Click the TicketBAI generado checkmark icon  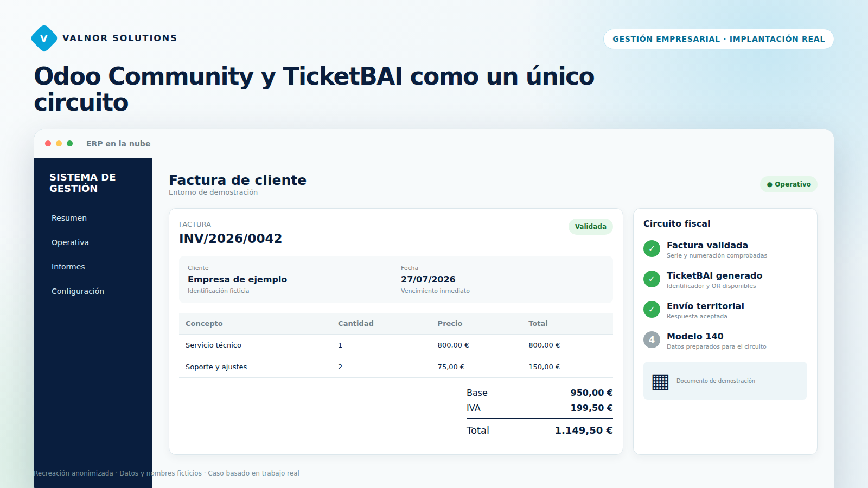click(x=652, y=279)
